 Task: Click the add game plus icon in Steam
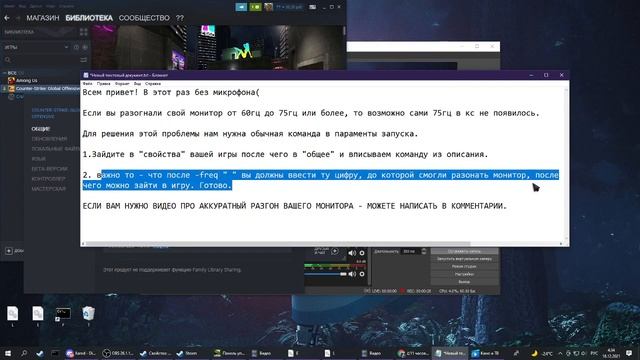[9, 251]
